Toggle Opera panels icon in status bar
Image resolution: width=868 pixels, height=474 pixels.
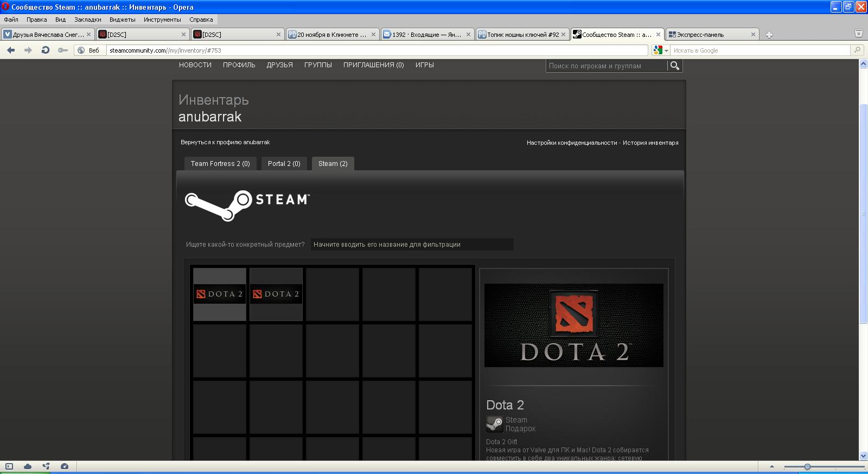(9, 466)
